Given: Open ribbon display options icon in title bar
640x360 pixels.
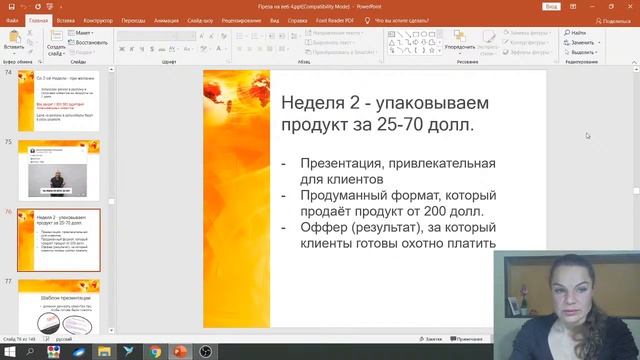Looking at the screenshot, I should point(573,7).
